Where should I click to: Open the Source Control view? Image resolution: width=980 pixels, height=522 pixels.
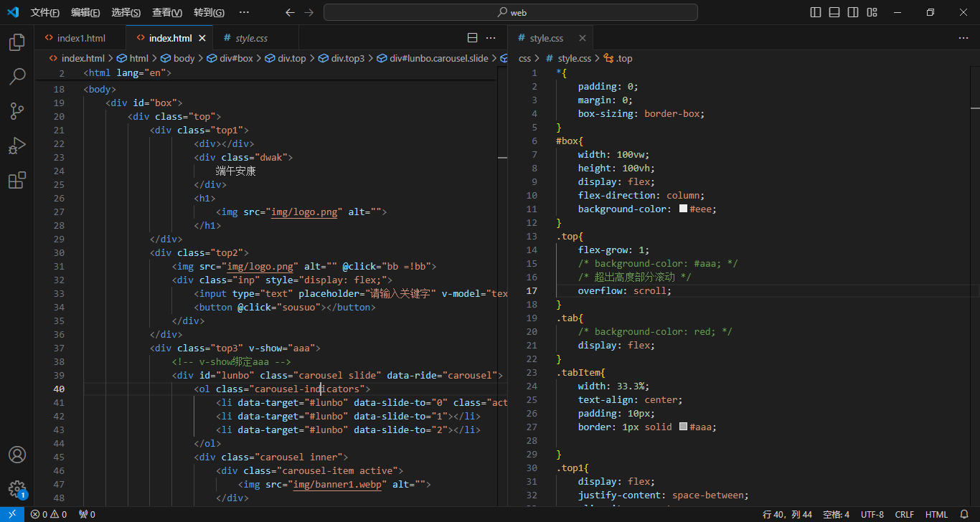[x=17, y=111]
